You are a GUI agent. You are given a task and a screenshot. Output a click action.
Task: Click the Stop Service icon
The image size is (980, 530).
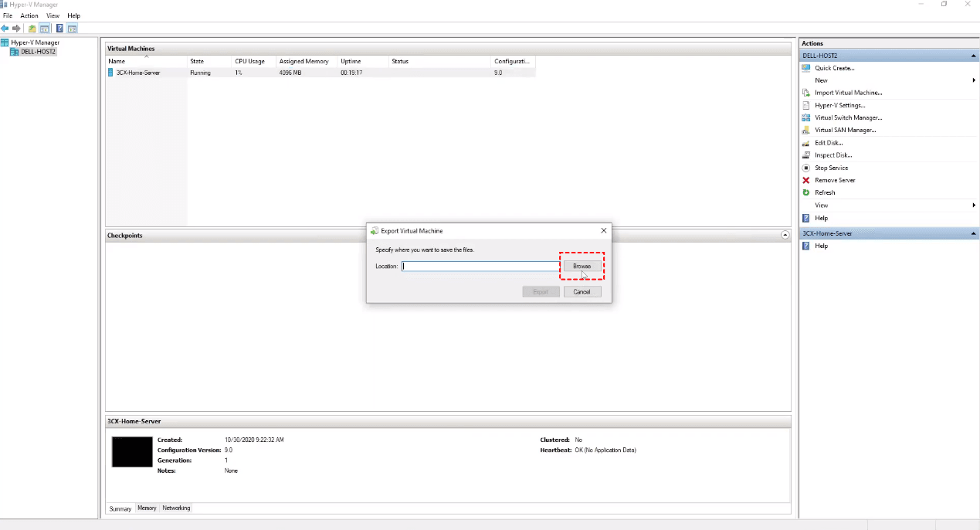click(x=806, y=168)
